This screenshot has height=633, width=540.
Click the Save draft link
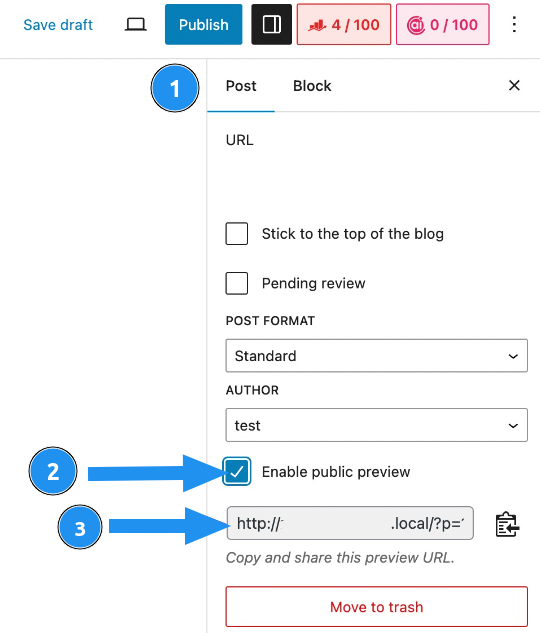(58, 25)
